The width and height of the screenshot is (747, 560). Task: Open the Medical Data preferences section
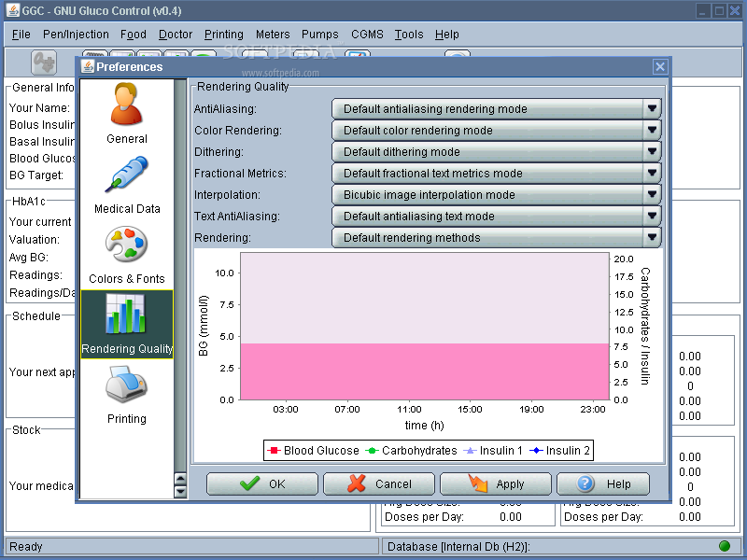127,185
